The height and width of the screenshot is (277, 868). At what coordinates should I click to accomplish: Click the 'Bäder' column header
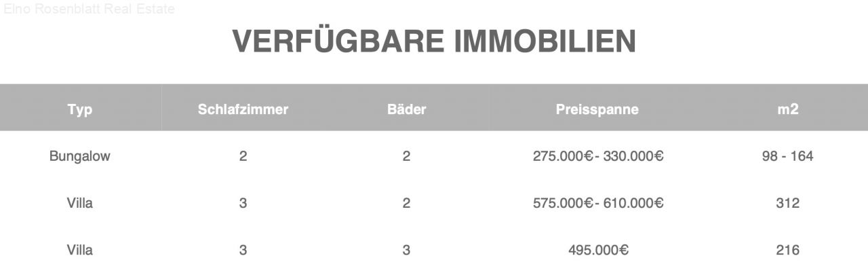[x=406, y=109]
